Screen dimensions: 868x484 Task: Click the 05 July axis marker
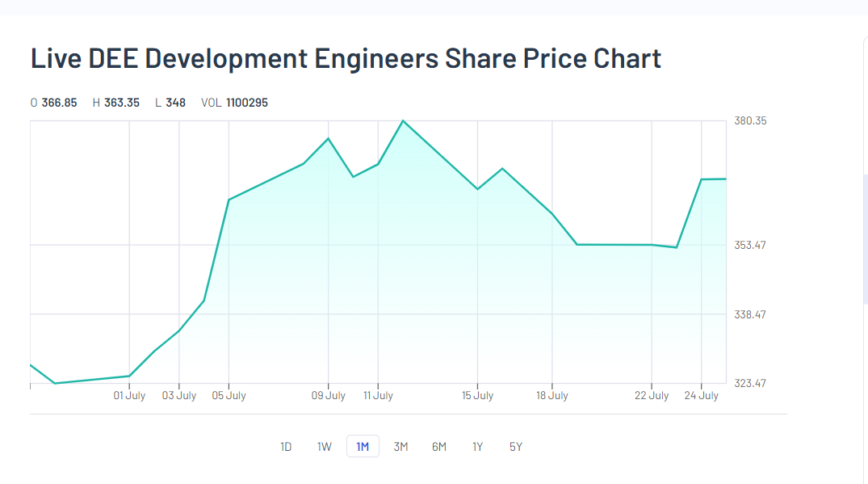click(x=229, y=396)
